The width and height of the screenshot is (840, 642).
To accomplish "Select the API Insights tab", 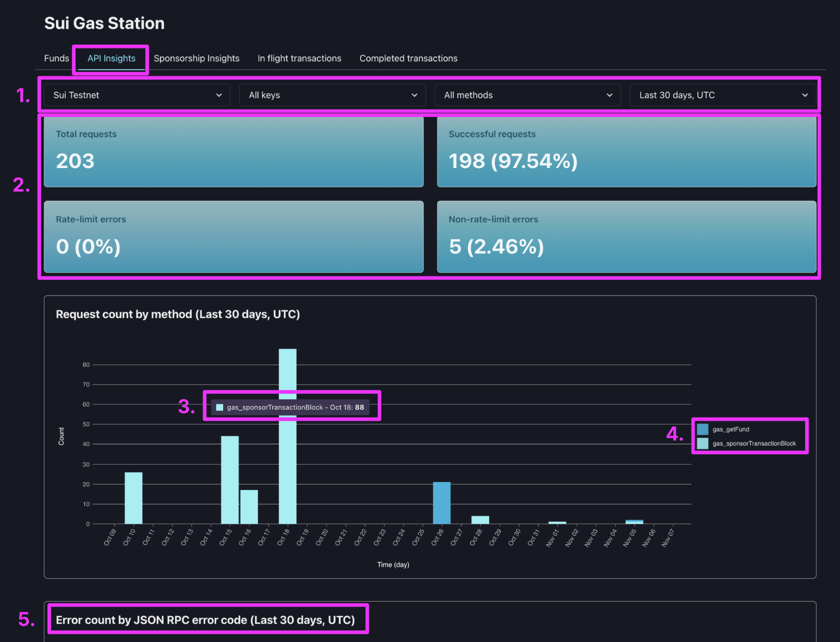I will pos(112,58).
